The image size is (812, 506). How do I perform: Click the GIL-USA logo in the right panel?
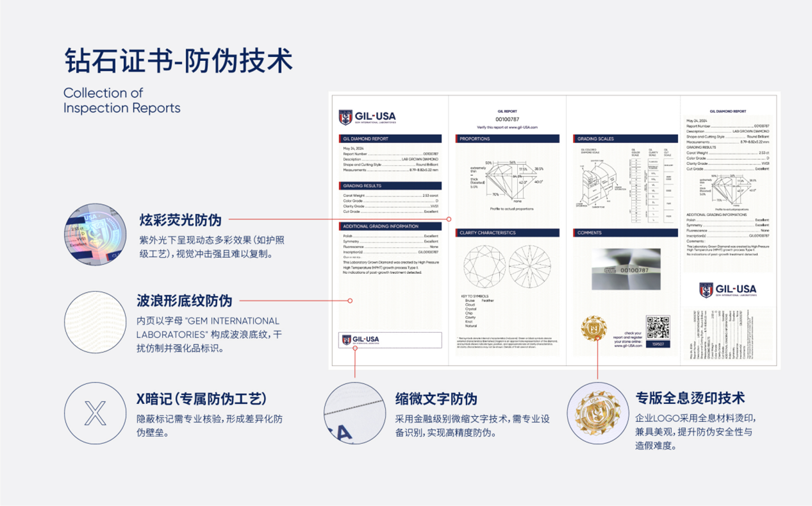(727, 291)
